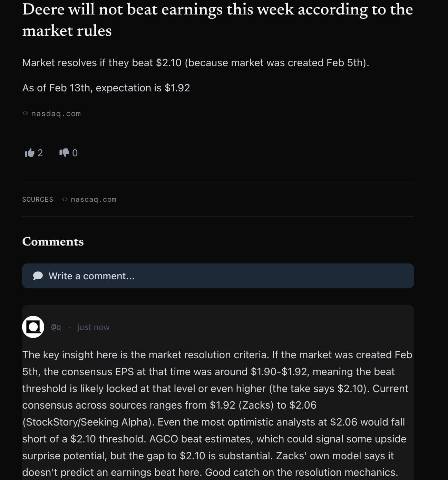This screenshot has width=448, height=480.
Task: Open the @q user avatar
Action: pyautogui.click(x=33, y=327)
